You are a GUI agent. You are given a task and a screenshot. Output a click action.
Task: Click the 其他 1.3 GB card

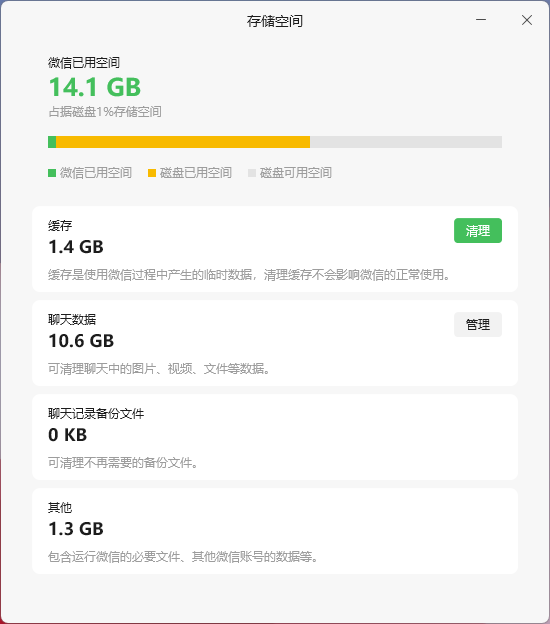pos(275,531)
